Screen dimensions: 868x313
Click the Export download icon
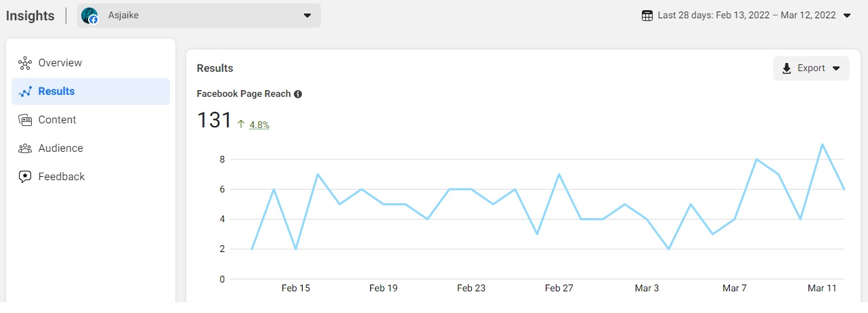pyautogui.click(x=787, y=68)
